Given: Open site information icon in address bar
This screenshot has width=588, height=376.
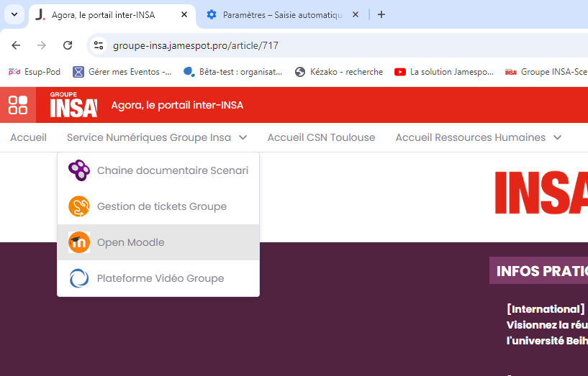Looking at the screenshot, I should pos(99,45).
